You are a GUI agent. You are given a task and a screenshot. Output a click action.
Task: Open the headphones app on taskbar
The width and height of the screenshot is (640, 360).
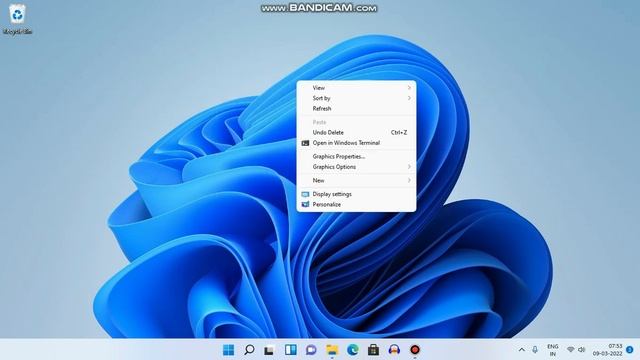[394, 350]
